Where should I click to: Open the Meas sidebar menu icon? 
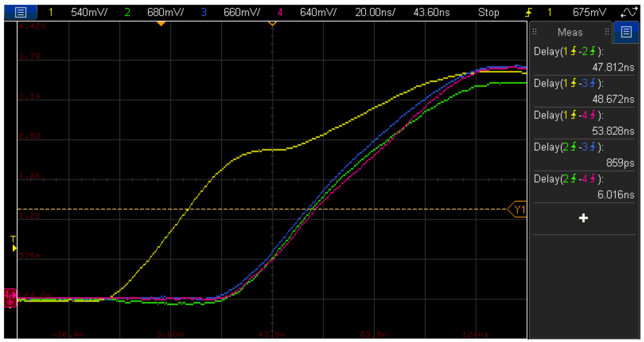pos(626,32)
